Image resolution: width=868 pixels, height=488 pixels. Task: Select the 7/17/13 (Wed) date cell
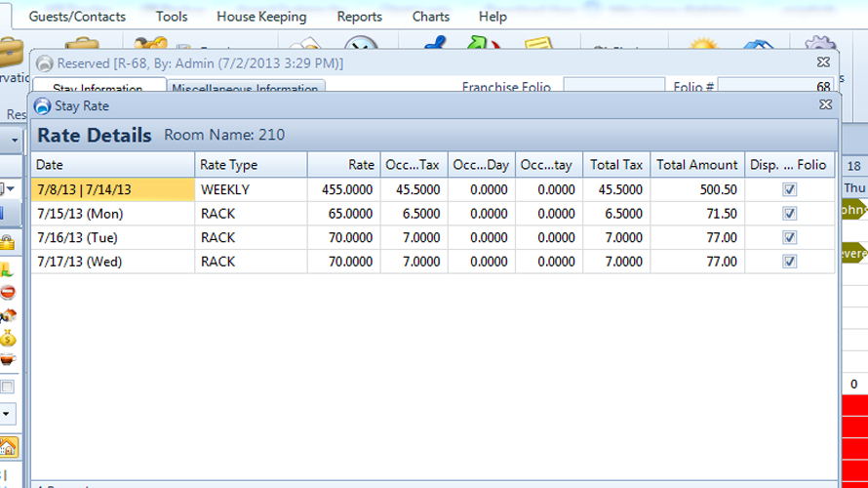[113, 261]
